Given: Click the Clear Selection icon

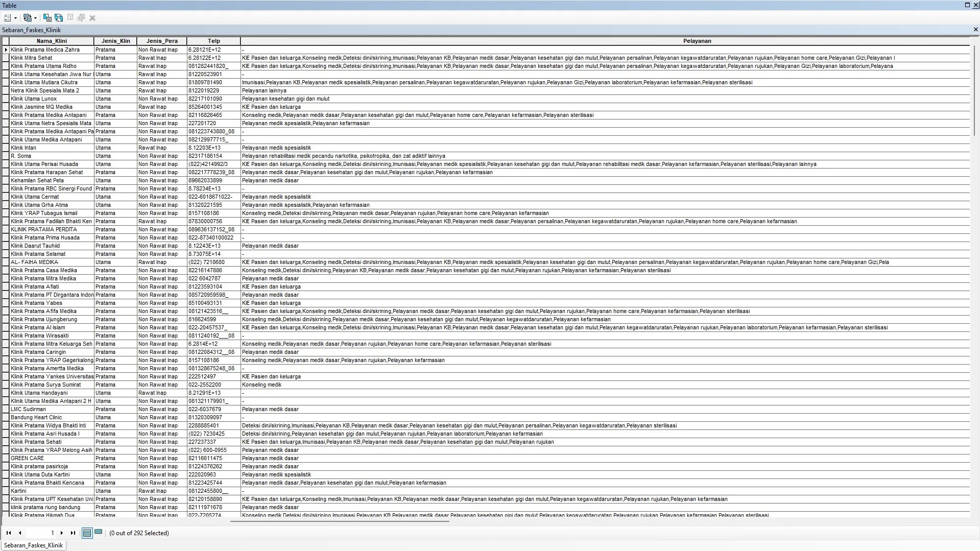Looking at the screenshot, I should [70, 18].
